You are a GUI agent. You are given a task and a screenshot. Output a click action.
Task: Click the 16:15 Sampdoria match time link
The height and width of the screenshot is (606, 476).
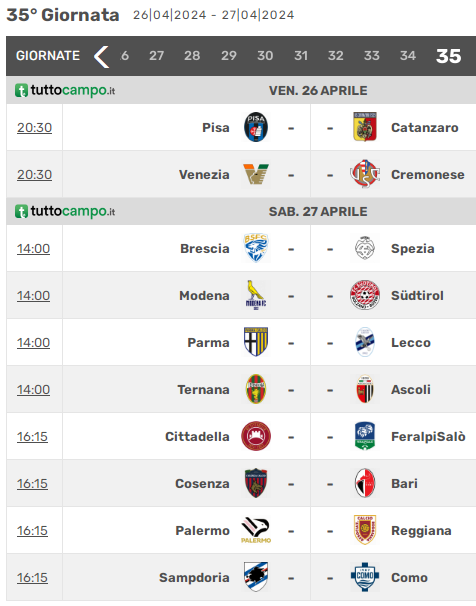coord(32,577)
